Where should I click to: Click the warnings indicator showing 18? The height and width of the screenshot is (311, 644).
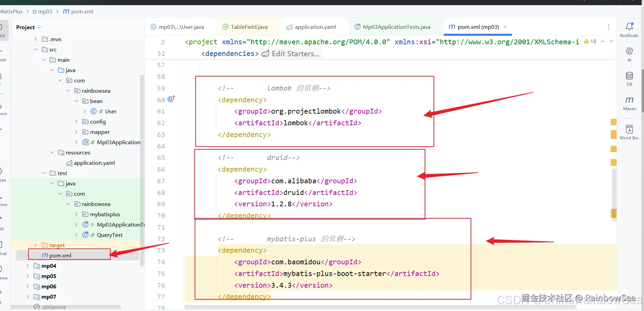[590, 41]
